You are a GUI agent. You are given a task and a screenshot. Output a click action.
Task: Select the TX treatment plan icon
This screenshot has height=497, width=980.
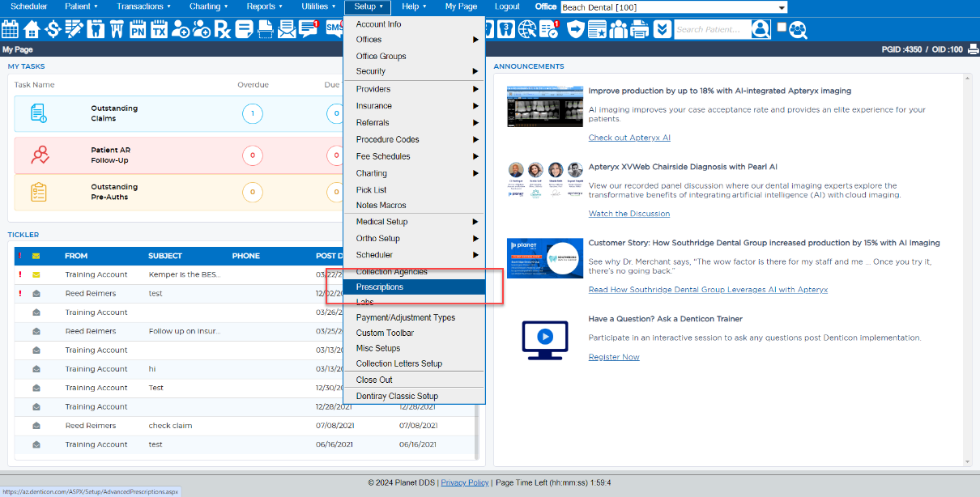point(160,29)
